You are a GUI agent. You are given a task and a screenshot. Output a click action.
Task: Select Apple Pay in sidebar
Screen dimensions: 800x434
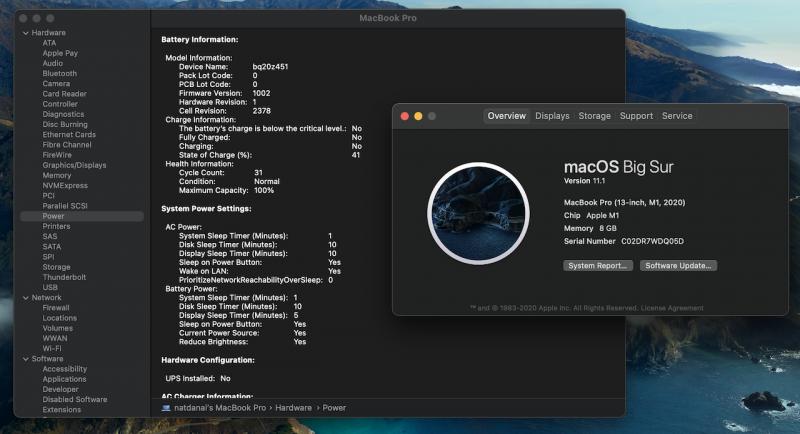[60, 53]
